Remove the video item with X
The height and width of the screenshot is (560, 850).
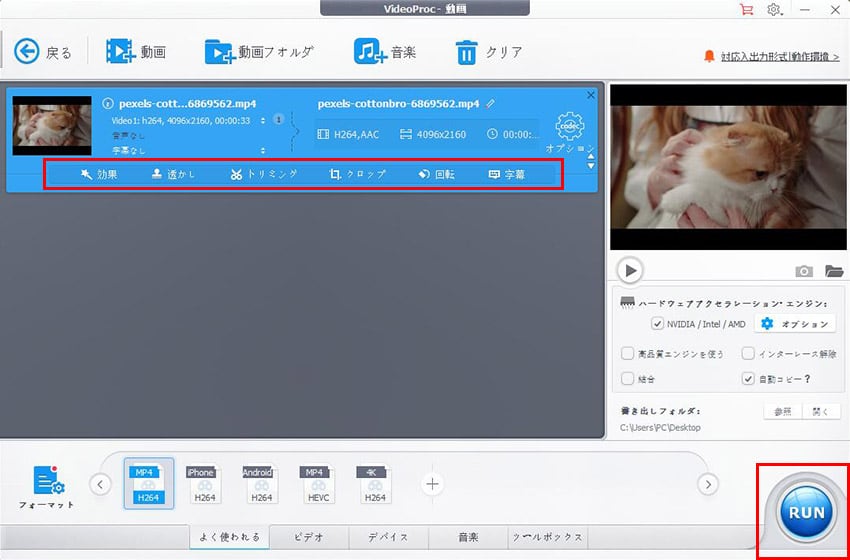pyautogui.click(x=591, y=95)
